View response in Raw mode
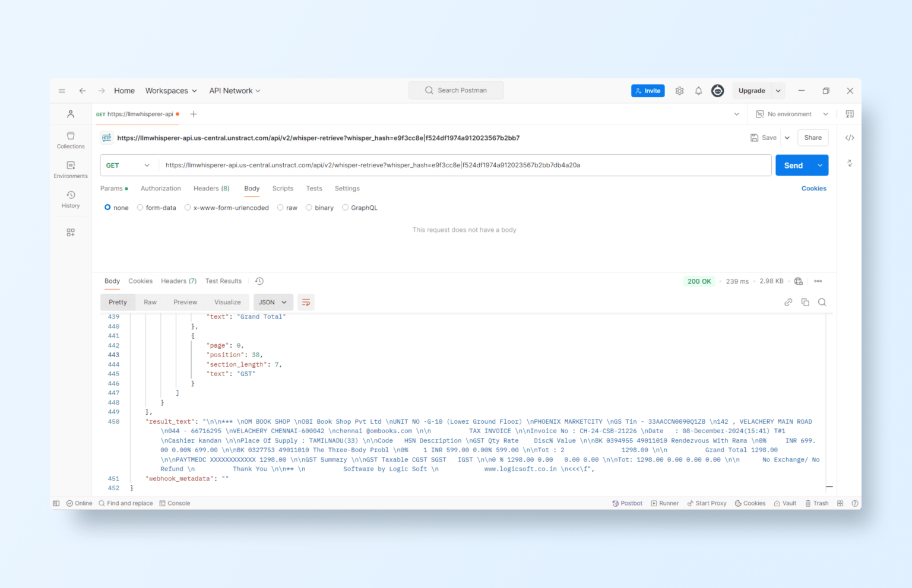 pyautogui.click(x=150, y=302)
